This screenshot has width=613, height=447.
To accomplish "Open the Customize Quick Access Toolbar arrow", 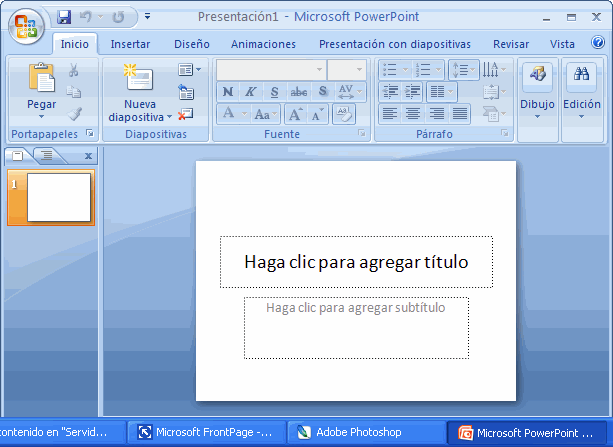I will [x=147, y=16].
